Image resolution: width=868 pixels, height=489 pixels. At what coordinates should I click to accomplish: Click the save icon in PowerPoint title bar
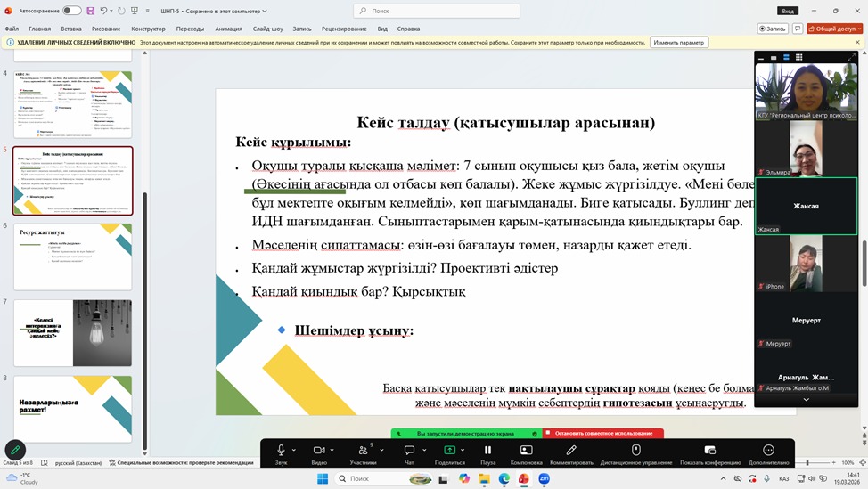[x=90, y=11]
